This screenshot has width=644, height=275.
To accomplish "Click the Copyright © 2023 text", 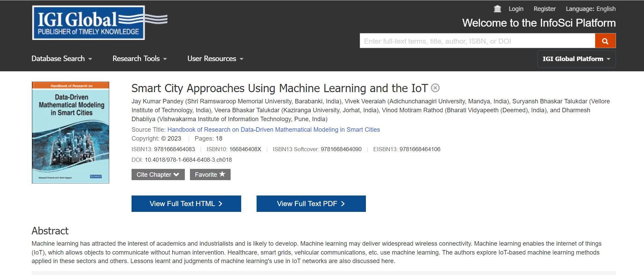I will (x=156, y=139).
